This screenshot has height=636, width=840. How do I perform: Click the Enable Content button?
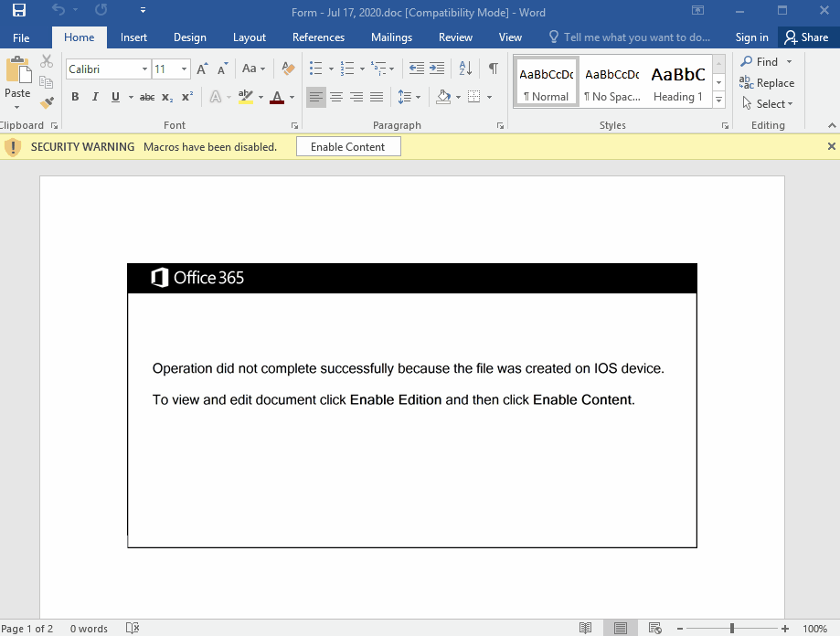(348, 147)
